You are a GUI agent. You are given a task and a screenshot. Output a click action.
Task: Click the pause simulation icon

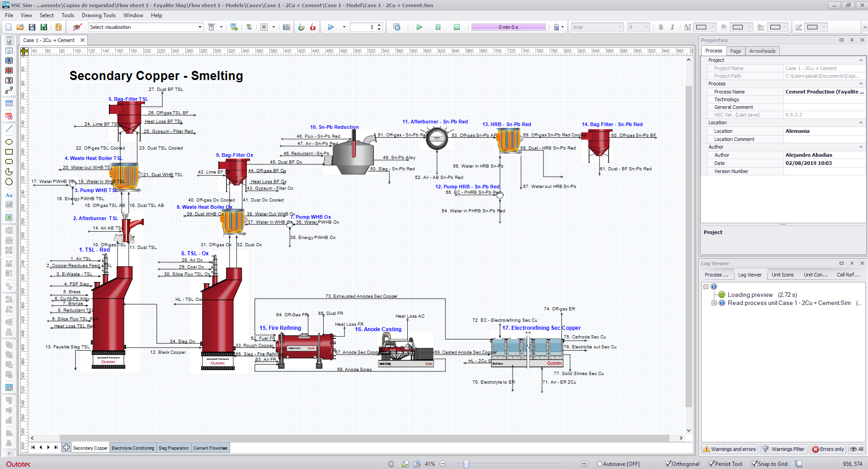point(438,27)
